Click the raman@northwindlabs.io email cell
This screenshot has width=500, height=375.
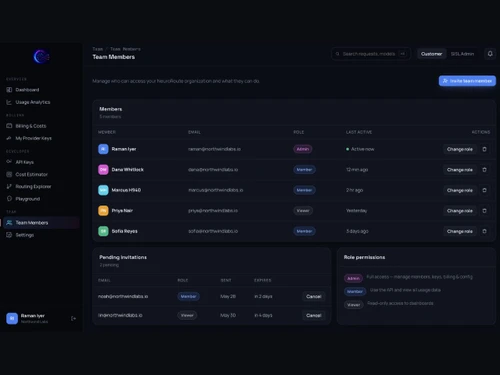click(214, 149)
